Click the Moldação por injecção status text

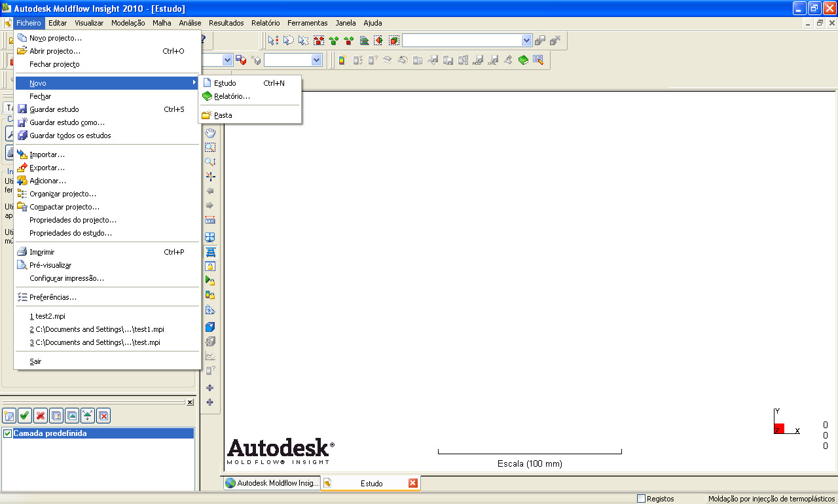[x=771, y=499]
